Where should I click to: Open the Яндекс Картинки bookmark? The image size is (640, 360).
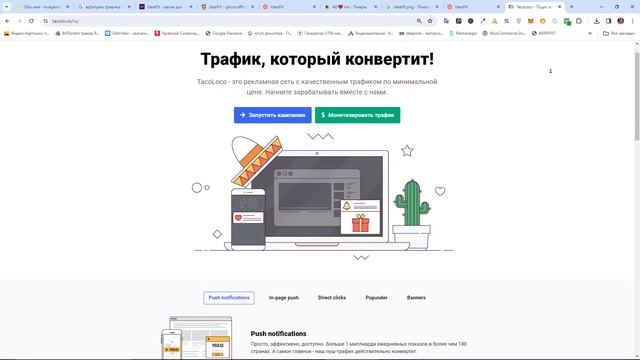point(27,33)
